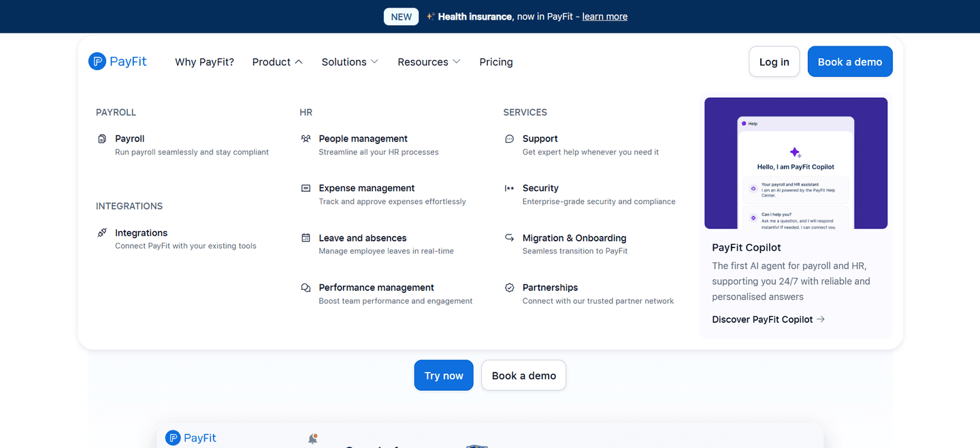Click the PayFit Copilot card title
The width and height of the screenshot is (980, 448).
(x=747, y=247)
